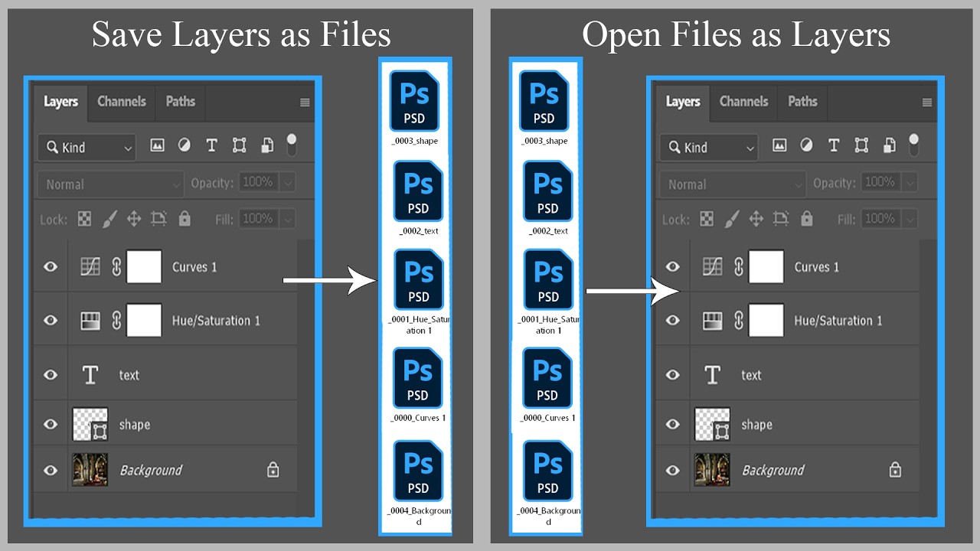The height and width of the screenshot is (551, 980).
Task: Hide the Curves 1 layer in Save Layers panel
Action: (51, 267)
